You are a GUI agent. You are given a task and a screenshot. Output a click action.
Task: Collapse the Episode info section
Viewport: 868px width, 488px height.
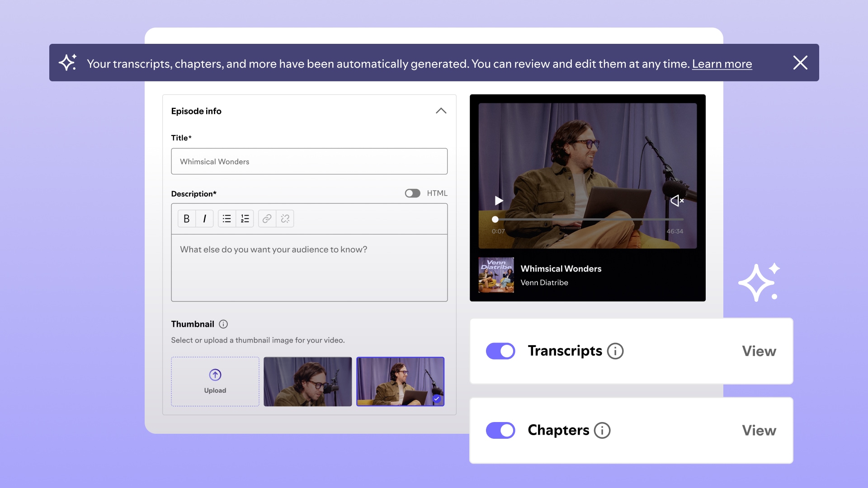(441, 111)
